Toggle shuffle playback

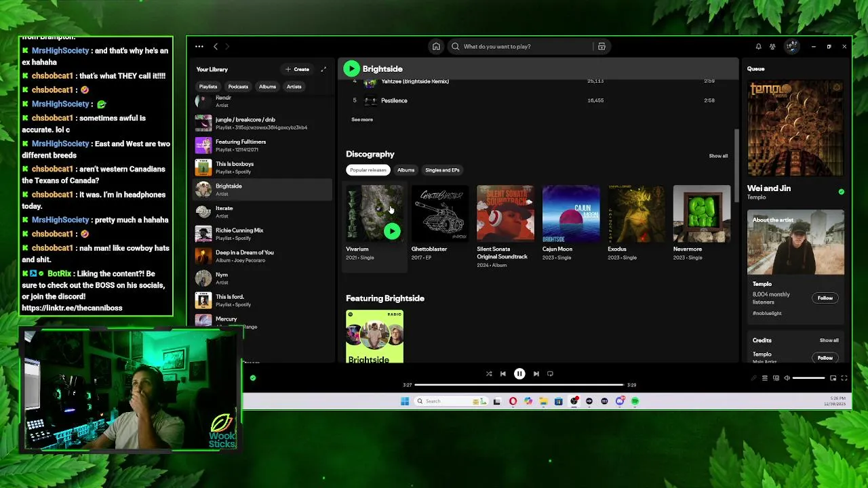489,373
